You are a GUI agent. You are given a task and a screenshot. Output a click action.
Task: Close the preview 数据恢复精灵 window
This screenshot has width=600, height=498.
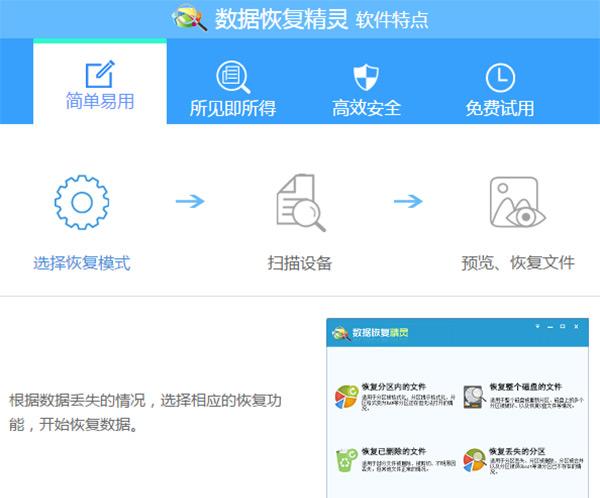tap(576, 327)
